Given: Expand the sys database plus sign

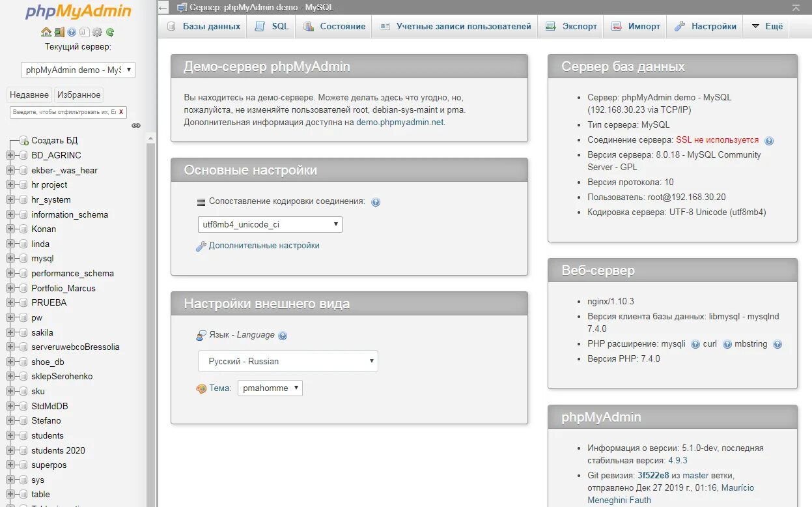Looking at the screenshot, I should click(x=10, y=480).
